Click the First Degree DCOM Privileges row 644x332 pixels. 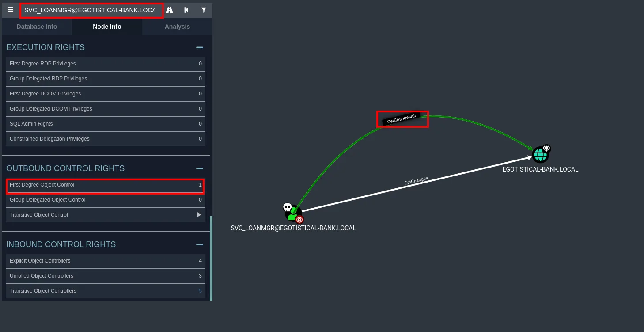pos(106,94)
